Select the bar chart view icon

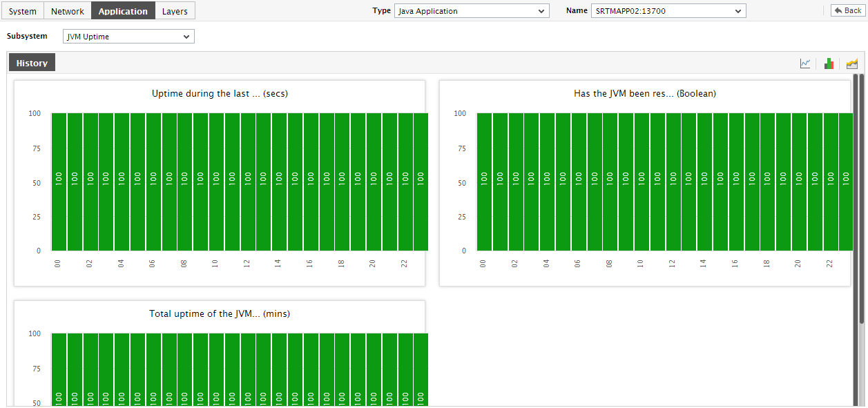[x=829, y=64]
